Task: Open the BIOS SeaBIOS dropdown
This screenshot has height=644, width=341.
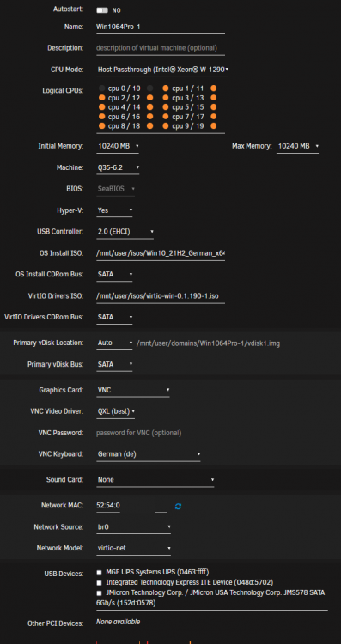Action: 116,189
